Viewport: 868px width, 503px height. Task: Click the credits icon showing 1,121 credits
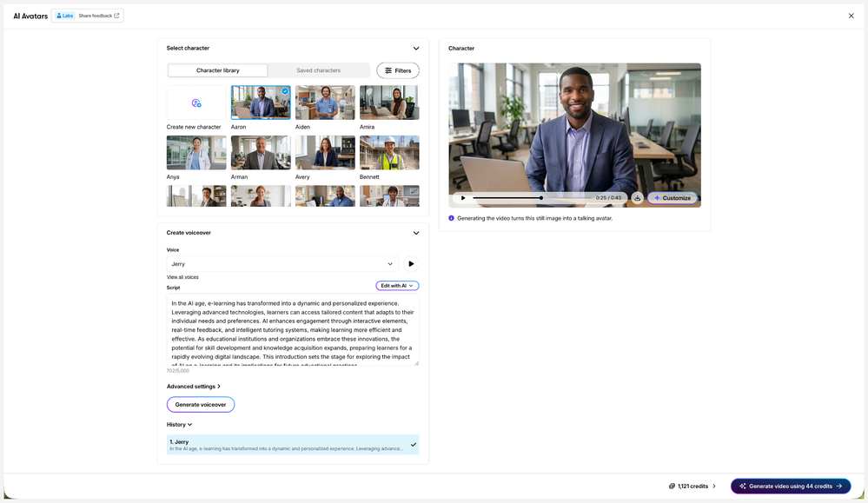pyautogui.click(x=673, y=486)
